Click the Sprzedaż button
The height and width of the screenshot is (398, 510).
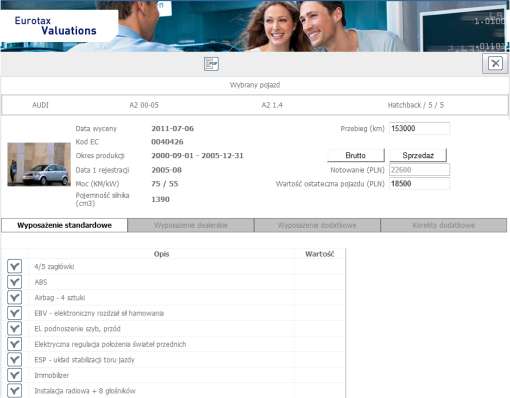coord(418,155)
